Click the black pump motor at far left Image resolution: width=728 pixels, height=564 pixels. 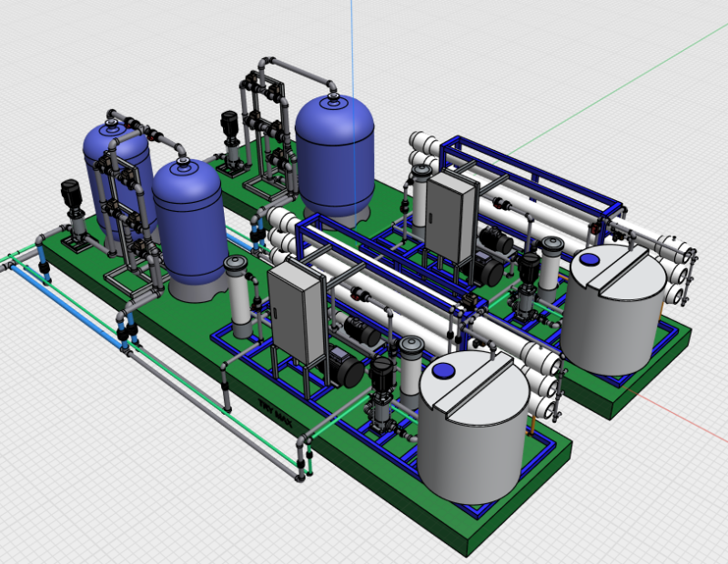(x=71, y=195)
